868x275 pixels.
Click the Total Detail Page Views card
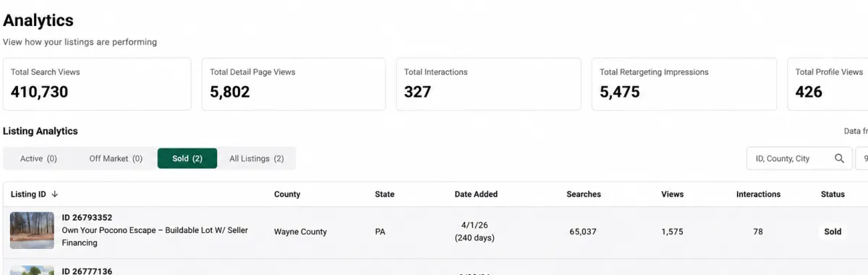pyautogui.click(x=294, y=84)
